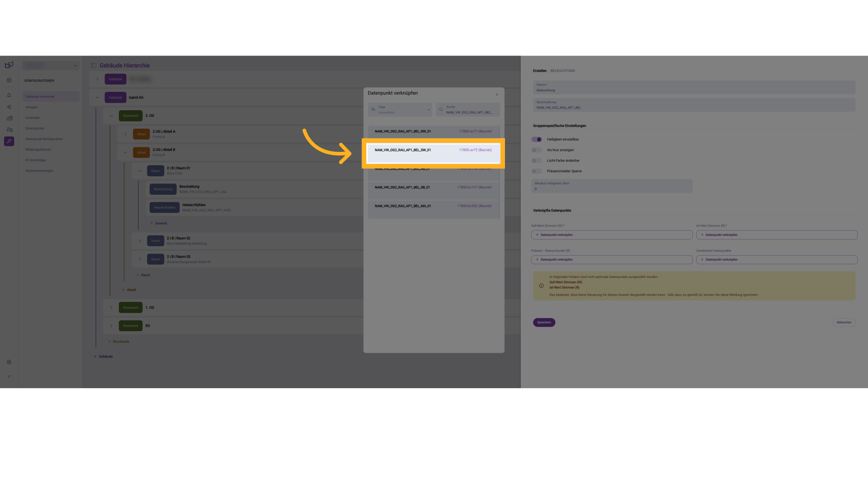Open the AI sparkles icon in sidebar

coord(9,107)
